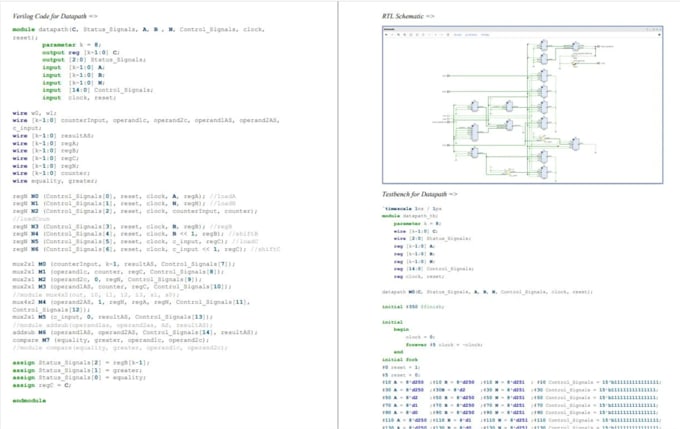The width and height of the screenshot is (680, 429).
Task: Click the 'initial fork' line
Action: 399,360
